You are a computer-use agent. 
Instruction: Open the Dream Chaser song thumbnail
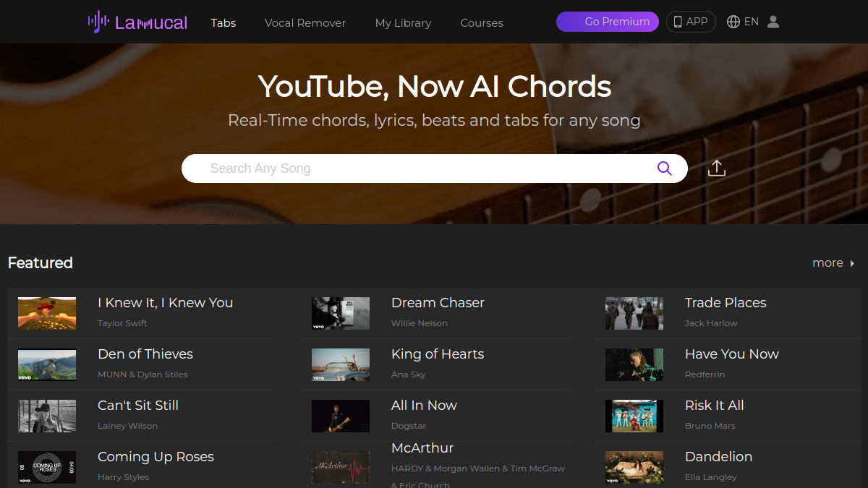click(341, 313)
